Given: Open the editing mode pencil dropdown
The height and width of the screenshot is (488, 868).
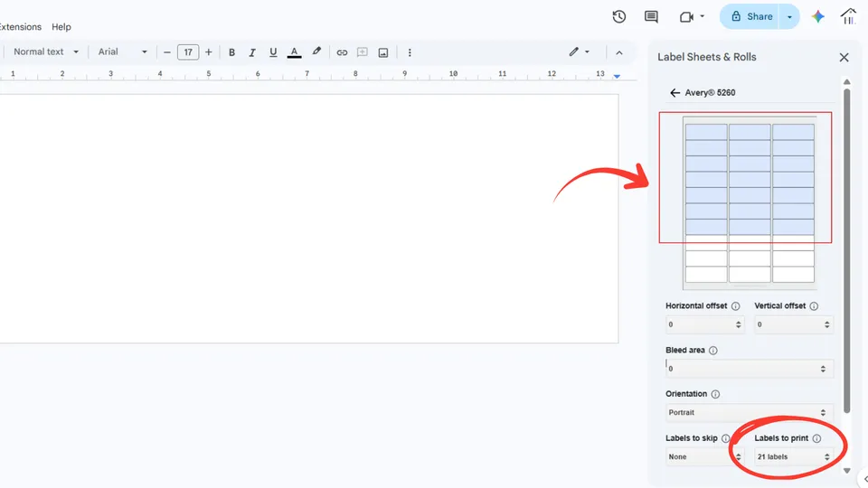Looking at the screenshot, I should [579, 52].
